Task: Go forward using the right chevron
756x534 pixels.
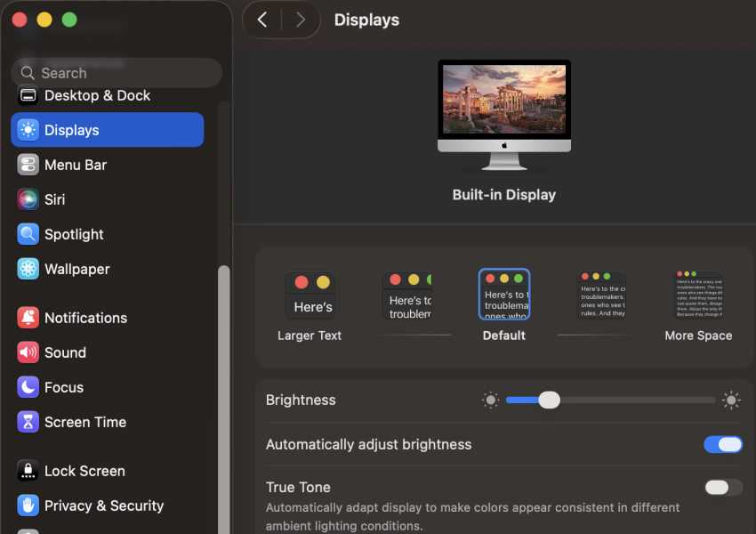Action: point(301,20)
